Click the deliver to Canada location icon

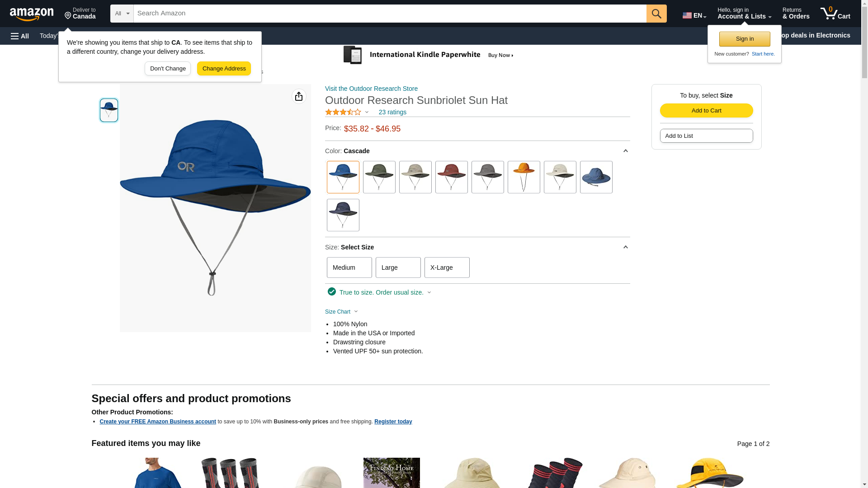pyautogui.click(x=68, y=16)
